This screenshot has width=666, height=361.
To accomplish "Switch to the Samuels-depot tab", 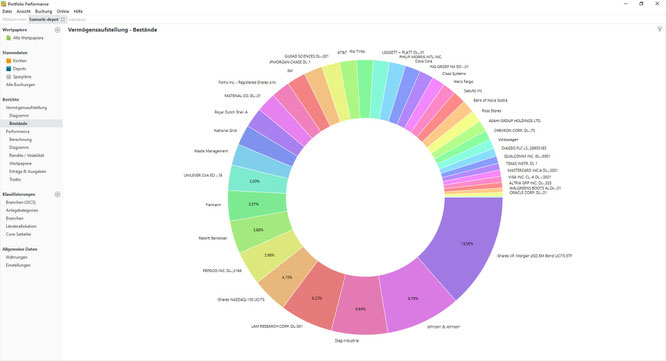I will (44, 20).
